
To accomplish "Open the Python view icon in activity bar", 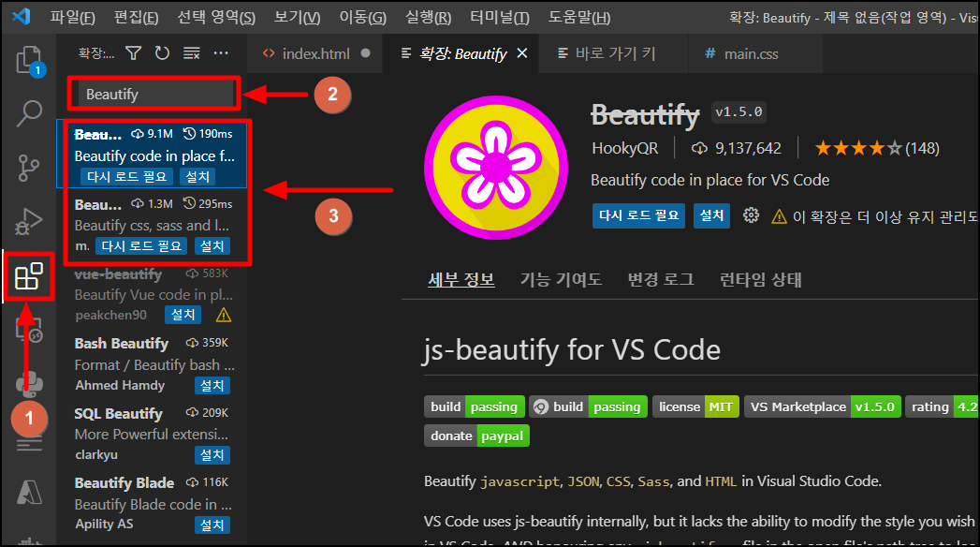I will [x=29, y=382].
